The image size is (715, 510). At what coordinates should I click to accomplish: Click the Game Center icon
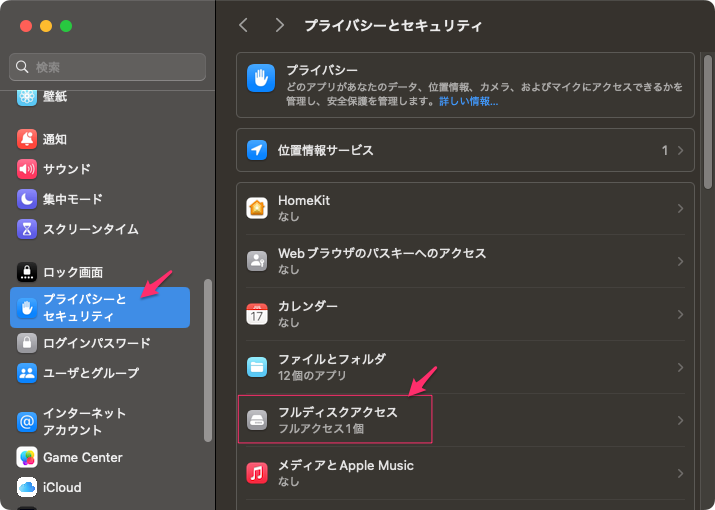(27, 458)
